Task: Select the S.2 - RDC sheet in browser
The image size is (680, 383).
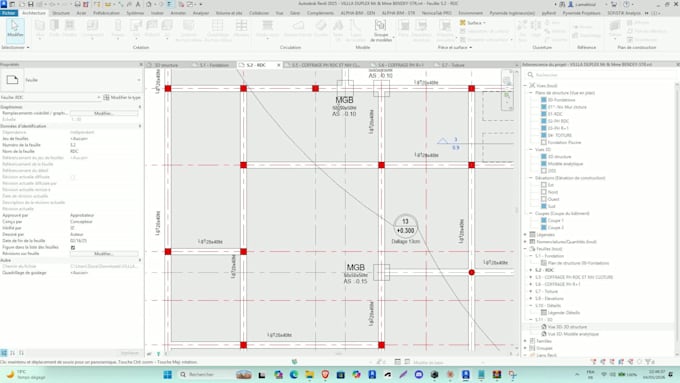Action: (x=544, y=270)
